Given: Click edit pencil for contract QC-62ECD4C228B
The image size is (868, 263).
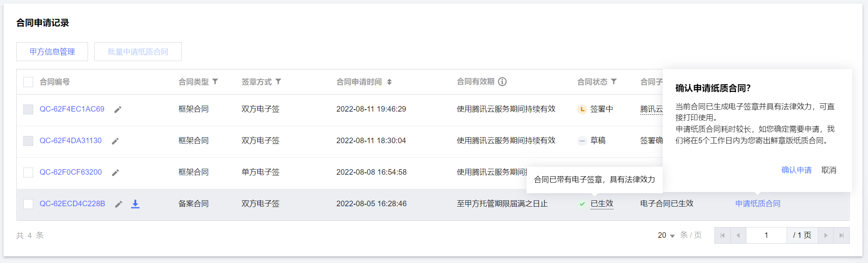Looking at the screenshot, I should click(118, 204).
